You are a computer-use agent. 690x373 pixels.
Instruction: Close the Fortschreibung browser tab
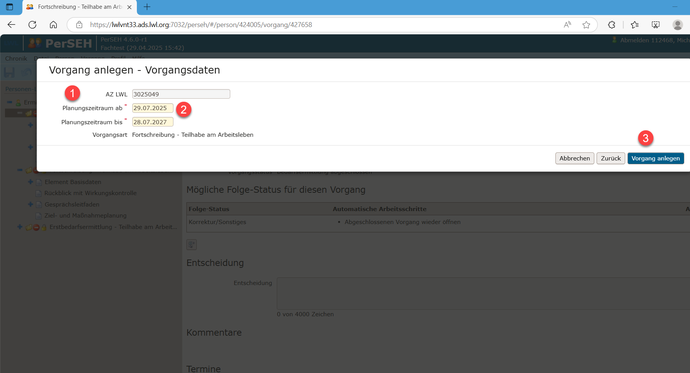click(x=129, y=7)
